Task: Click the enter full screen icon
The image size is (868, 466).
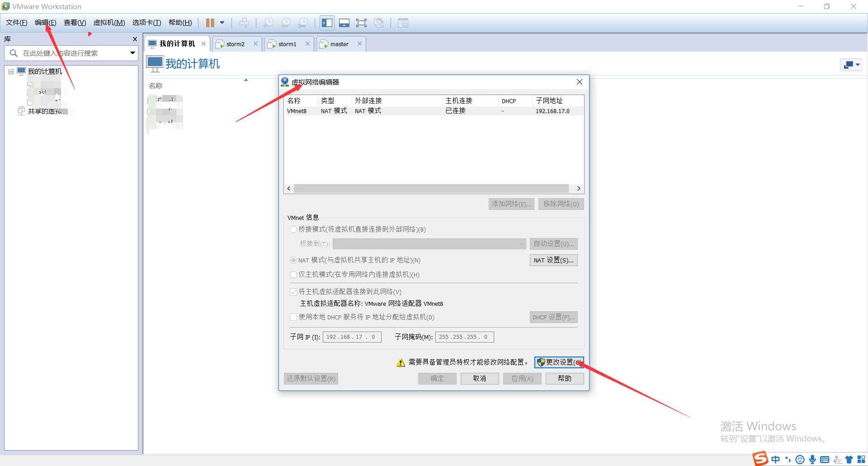Action: click(361, 23)
